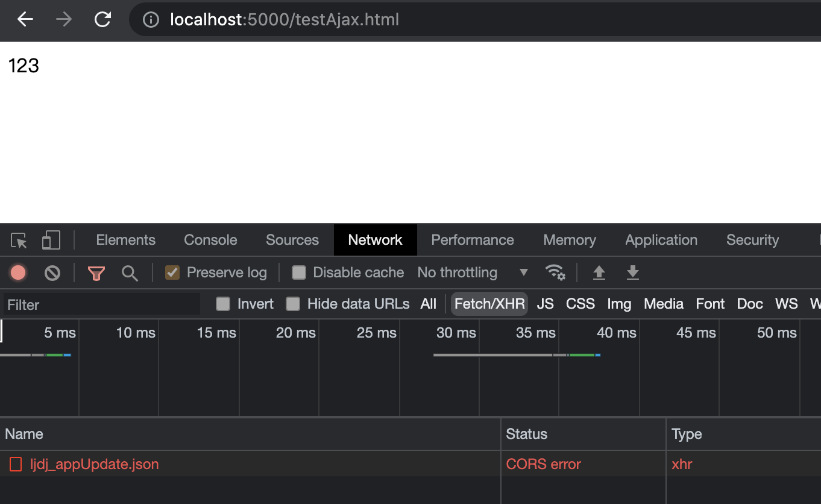Image resolution: width=821 pixels, height=504 pixels.
Task: Select the All request type filter
Action: (429, 304)
